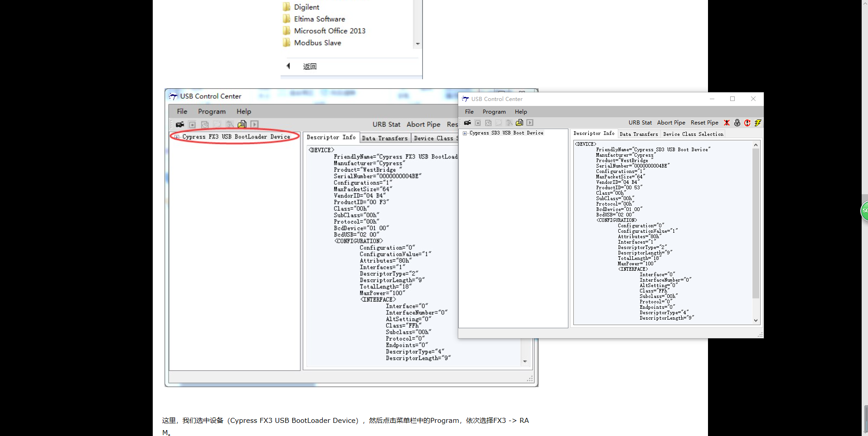Screen dimensions: 868x436
Task: Click the load script folder icon in the left window toolbar
Action: (242, 124)
